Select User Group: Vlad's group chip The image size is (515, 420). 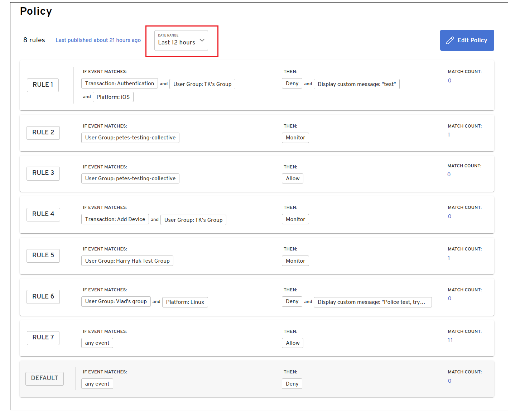tap(116, 301)
